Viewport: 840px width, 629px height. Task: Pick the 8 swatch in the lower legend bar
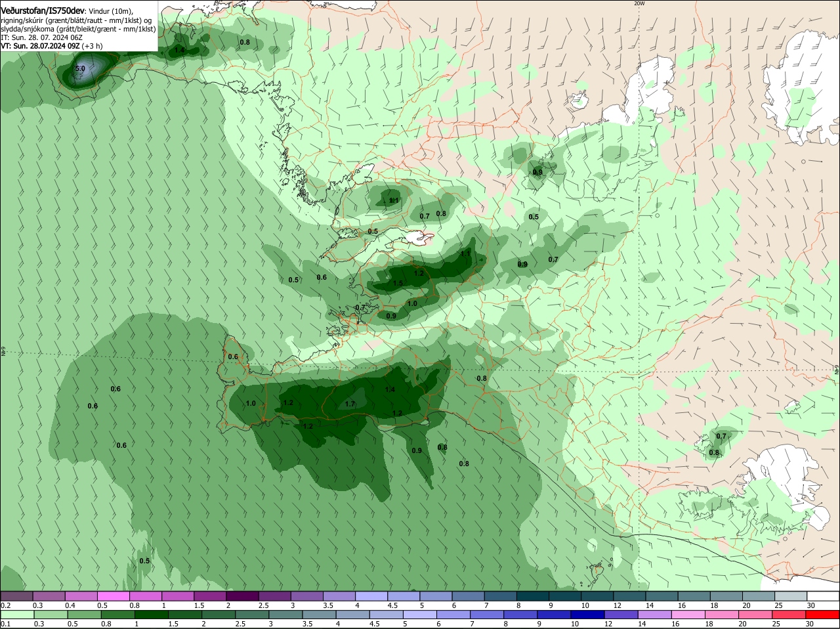[521, 615]
